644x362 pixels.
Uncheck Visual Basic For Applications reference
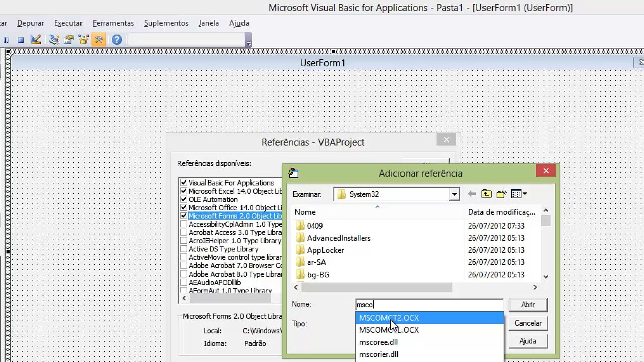[184, 183]
